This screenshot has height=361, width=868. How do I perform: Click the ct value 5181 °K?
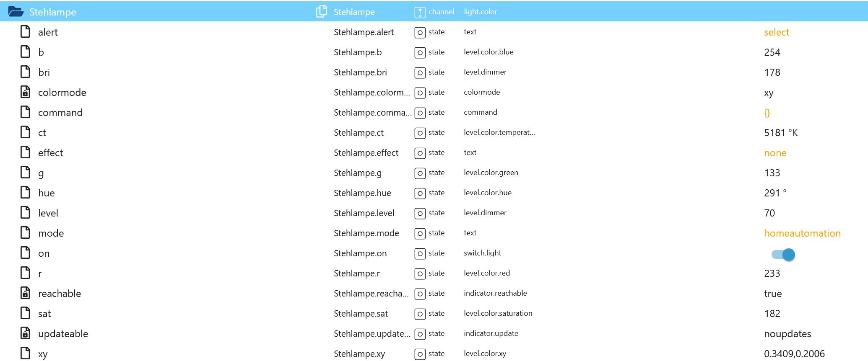[780, 133]
